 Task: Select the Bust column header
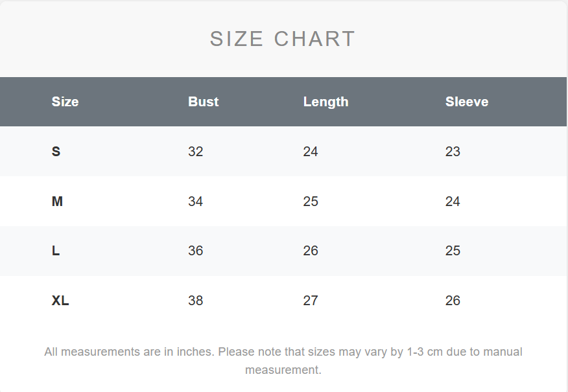tap(204, 102)
